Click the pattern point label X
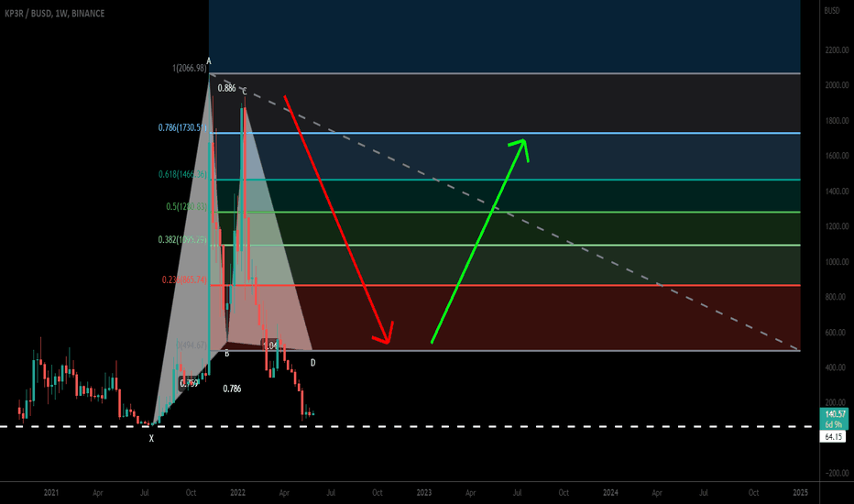 pyautogui.click(x=151, y=438)
